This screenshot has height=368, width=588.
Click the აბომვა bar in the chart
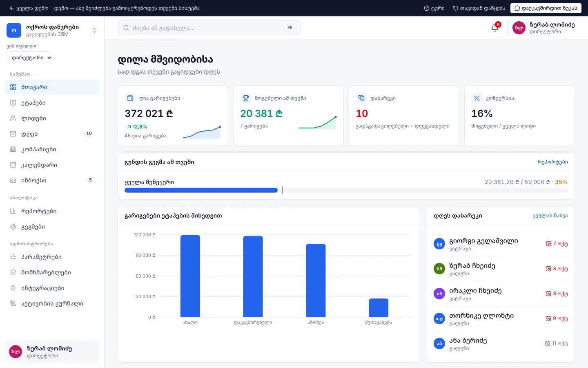click(316, 280)
